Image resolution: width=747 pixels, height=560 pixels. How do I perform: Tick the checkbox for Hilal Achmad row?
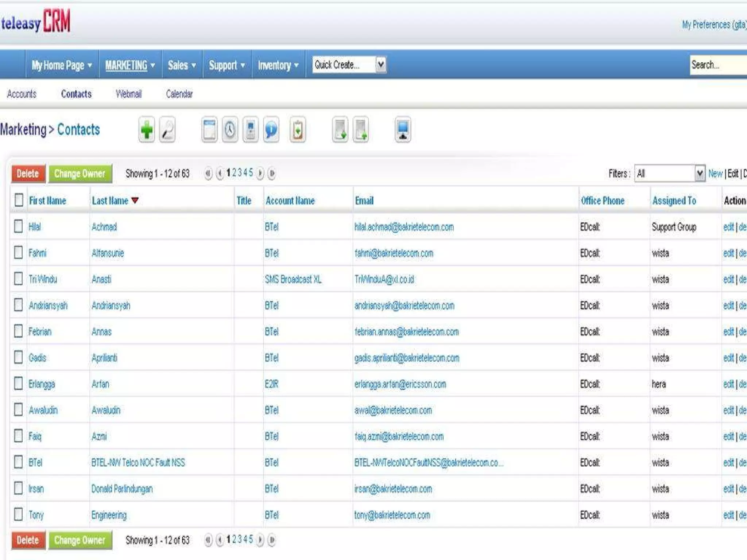[18, 226]
